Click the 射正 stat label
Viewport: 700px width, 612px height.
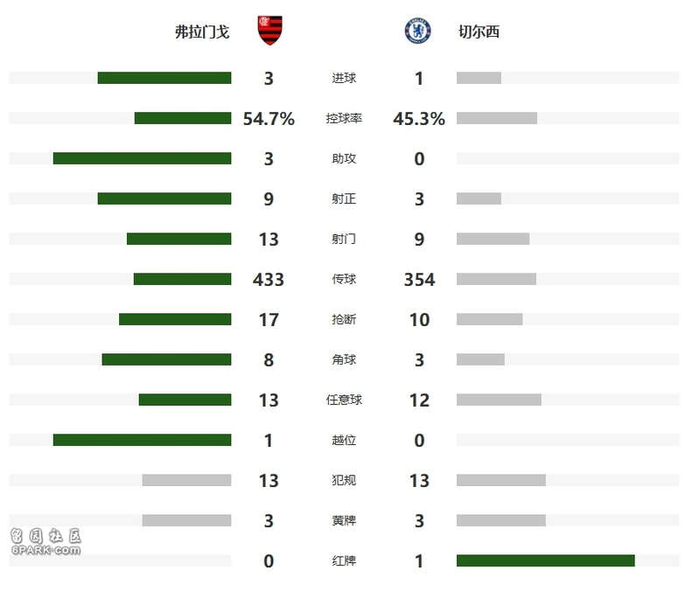click(x=344, y=198)
